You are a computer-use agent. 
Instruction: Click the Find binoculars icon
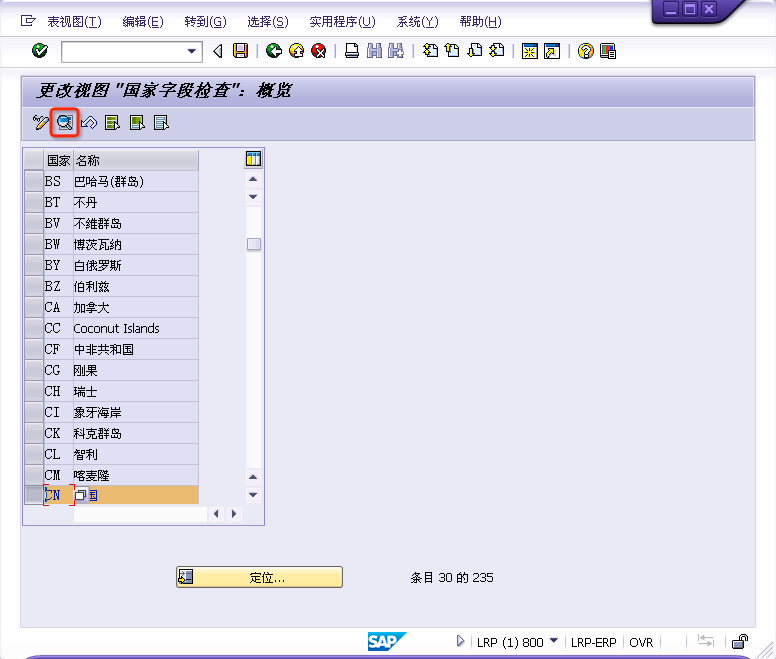[375, 50]
